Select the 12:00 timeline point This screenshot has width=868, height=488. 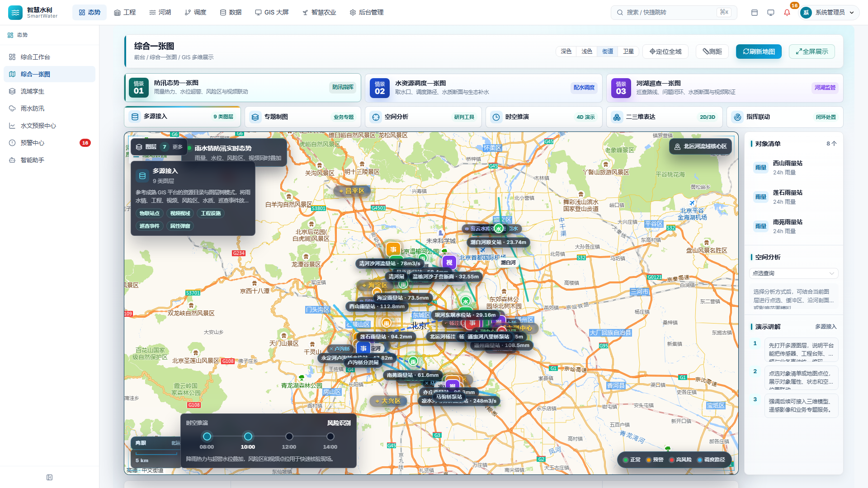(x=289, y=436)
